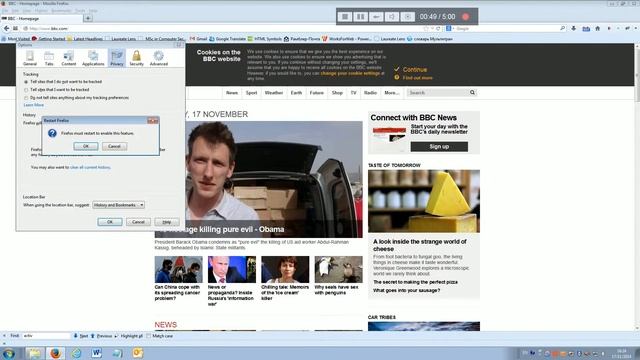
Task: Open the BBC Sport navigation tab
Action: [x=251, y=93]
